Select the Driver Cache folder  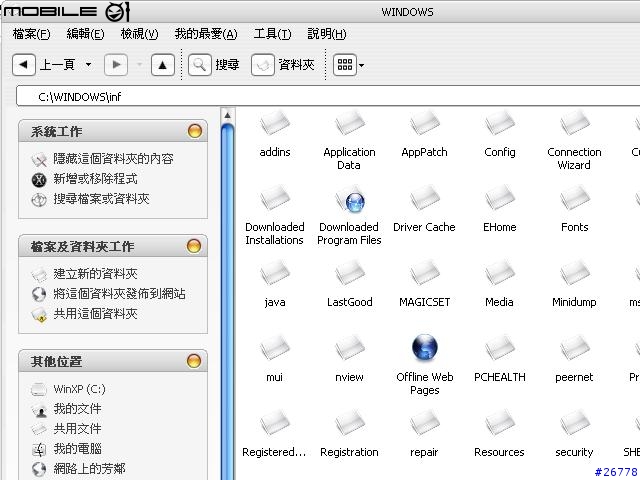[424, 198]
